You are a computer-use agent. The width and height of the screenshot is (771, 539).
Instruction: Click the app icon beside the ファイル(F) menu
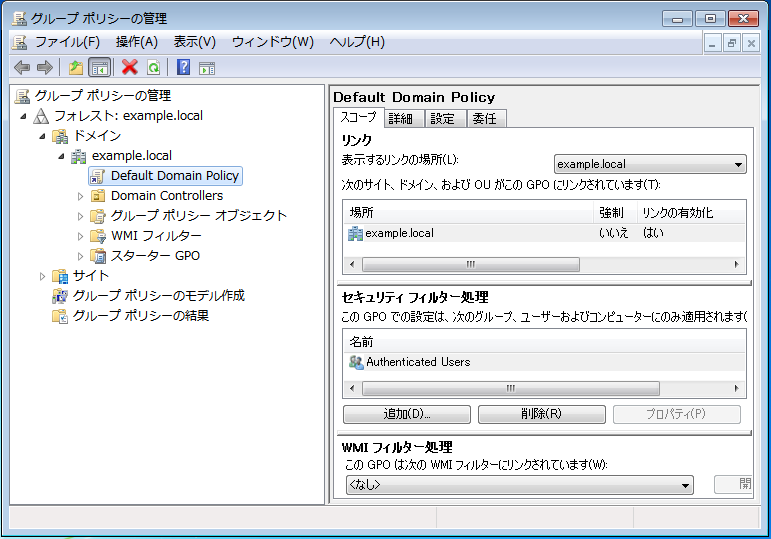(20, 42)
